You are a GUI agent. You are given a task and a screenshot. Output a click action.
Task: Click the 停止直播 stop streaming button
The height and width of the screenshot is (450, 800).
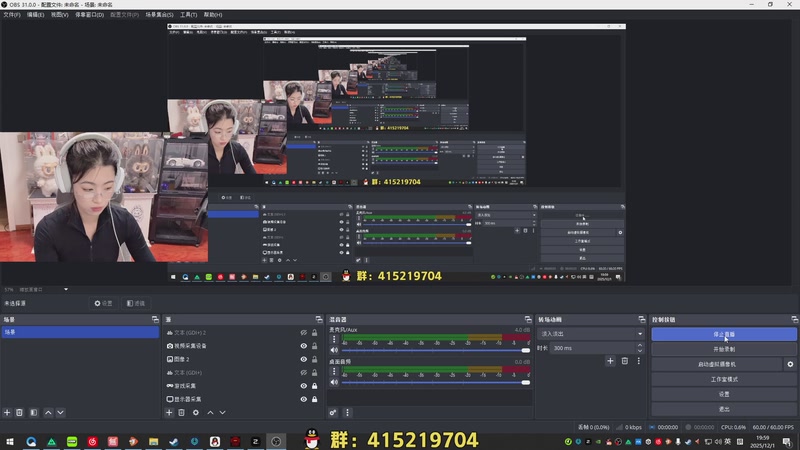pos(724,334)
